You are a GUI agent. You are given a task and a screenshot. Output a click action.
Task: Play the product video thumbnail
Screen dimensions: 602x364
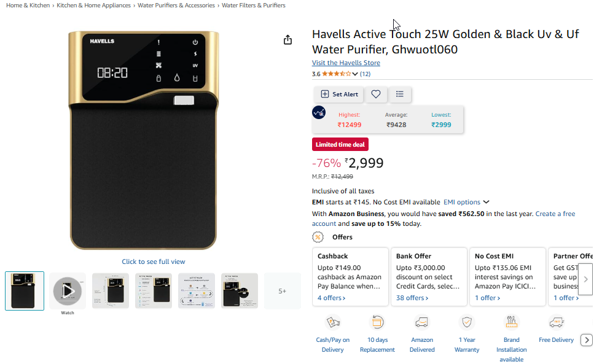point(68,290)
